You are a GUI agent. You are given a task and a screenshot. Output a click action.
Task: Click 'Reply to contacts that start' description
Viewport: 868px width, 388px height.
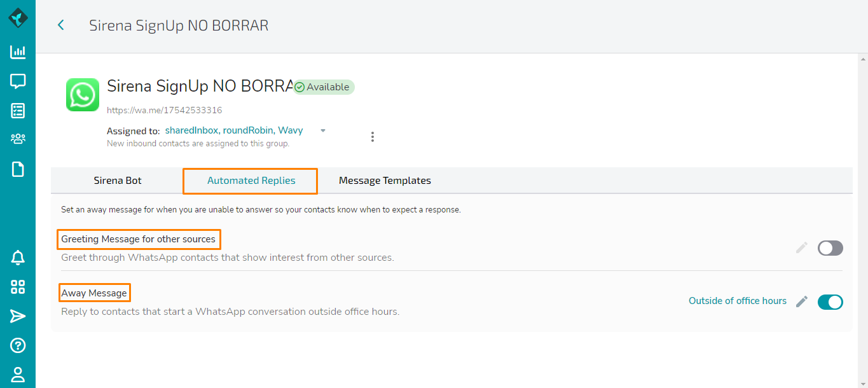(230, 312)
